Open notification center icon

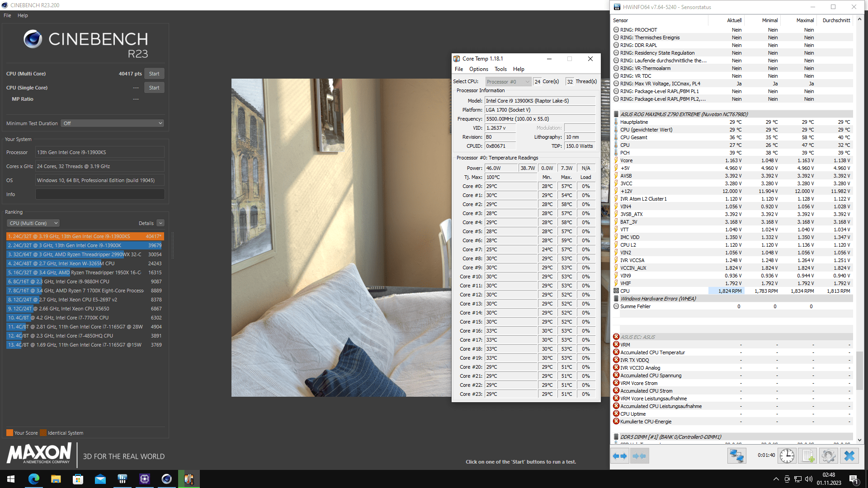coord(854,479)
